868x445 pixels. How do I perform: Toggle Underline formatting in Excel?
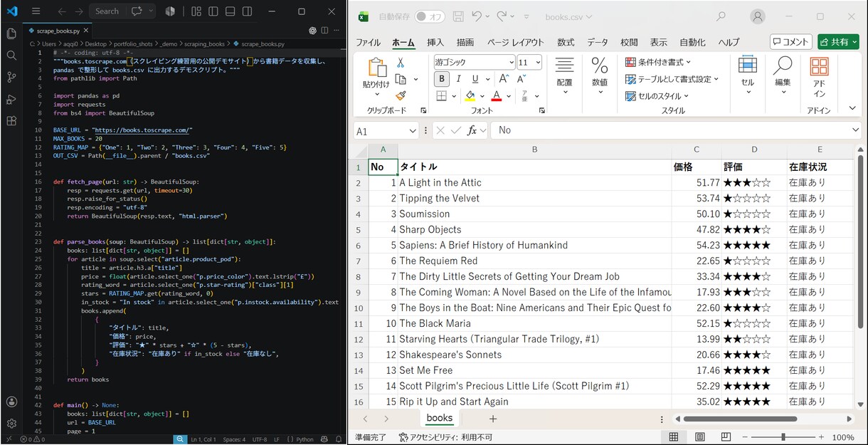click(475, 79)
